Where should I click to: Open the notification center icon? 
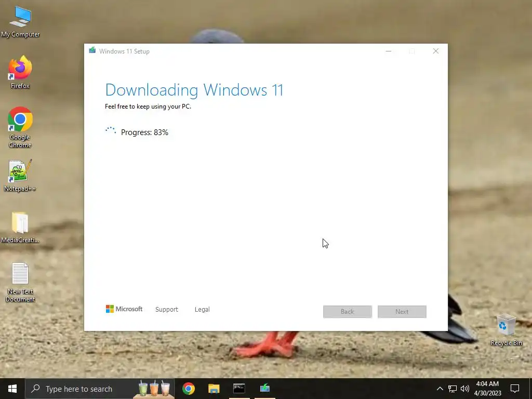click(x=515, y=389)
